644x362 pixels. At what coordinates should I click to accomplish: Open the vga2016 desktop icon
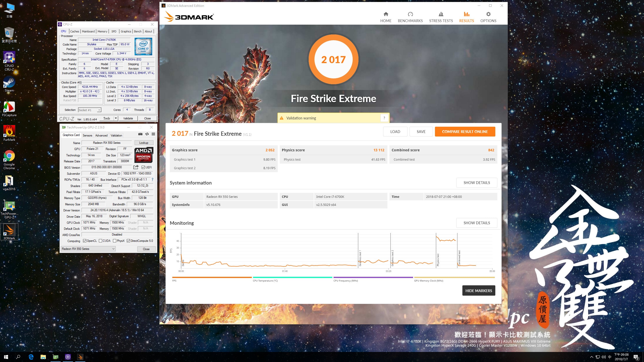[9, 183]
